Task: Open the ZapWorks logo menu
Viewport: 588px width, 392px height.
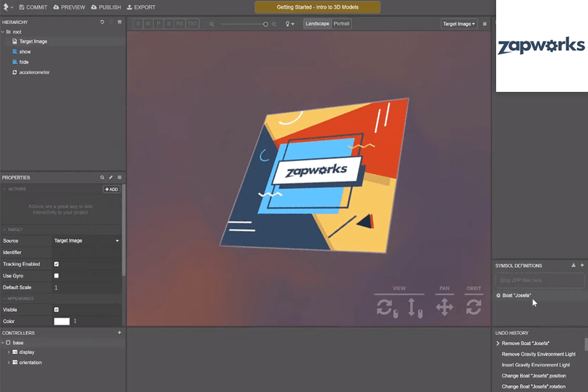Action: tap(7, 7)
